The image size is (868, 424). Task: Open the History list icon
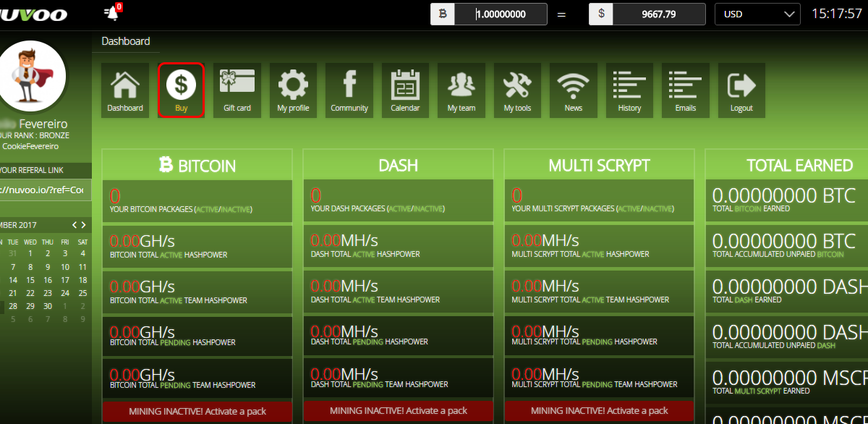point(629,90)
